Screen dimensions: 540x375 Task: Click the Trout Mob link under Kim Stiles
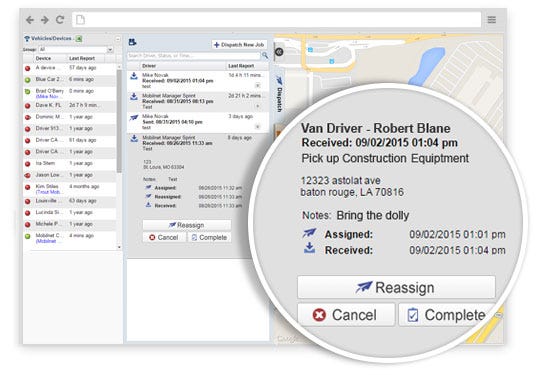click(x=48, y=192)
